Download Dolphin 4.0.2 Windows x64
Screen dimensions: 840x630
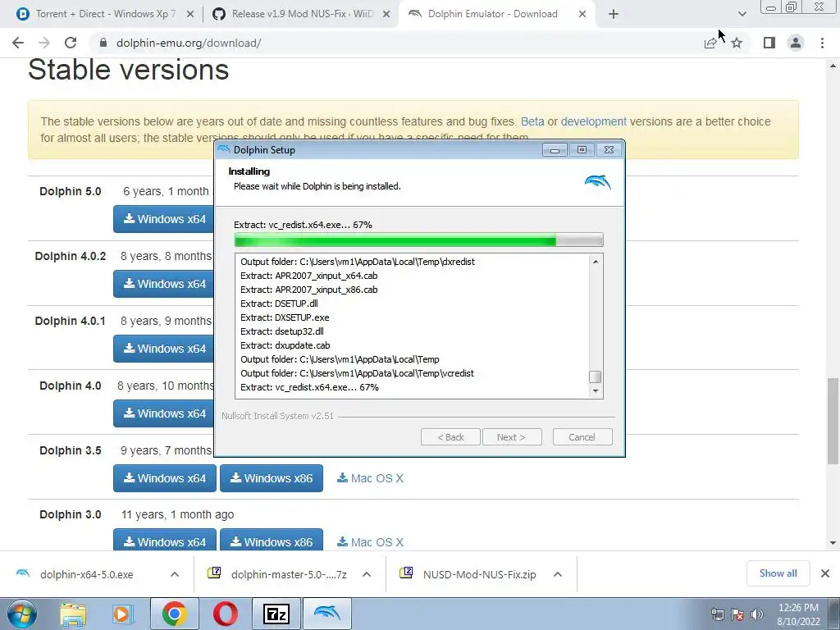tap(164, 284)
